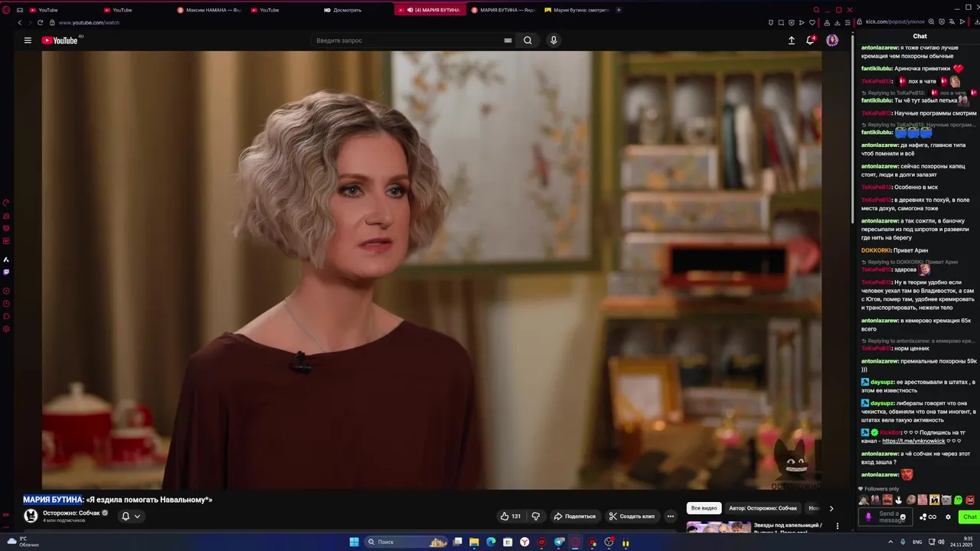The image size is (980, 551).
Task: Open the YouTube upload/create icon
Action: (x=792, y=41)
